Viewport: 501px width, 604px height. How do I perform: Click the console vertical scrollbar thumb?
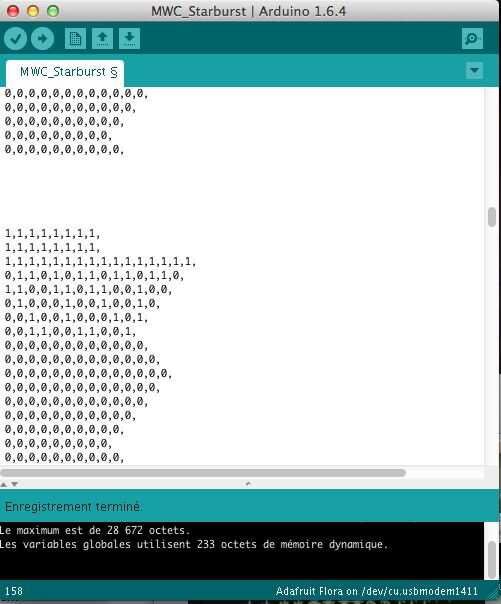492,560
